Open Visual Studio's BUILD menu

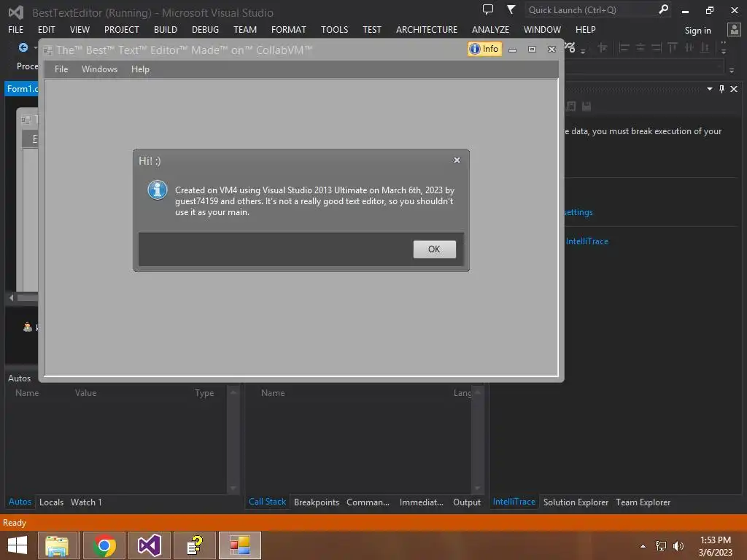(x=166, y=29)
